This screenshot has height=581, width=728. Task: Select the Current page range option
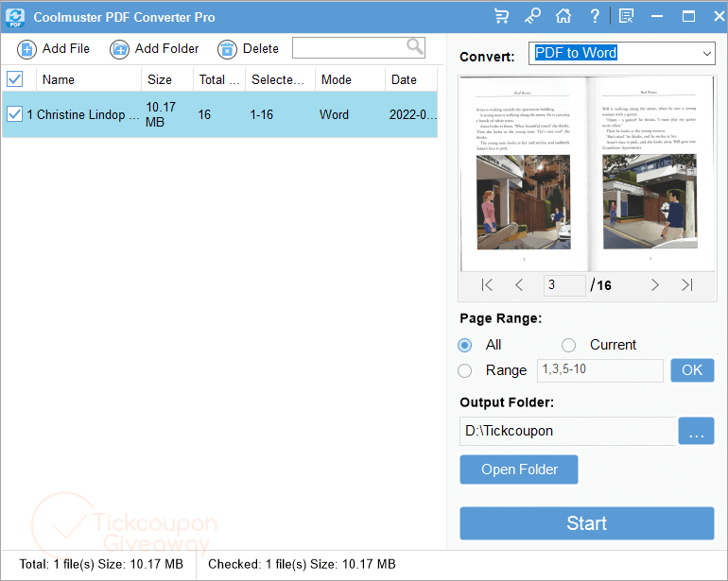tap(569, 345)
